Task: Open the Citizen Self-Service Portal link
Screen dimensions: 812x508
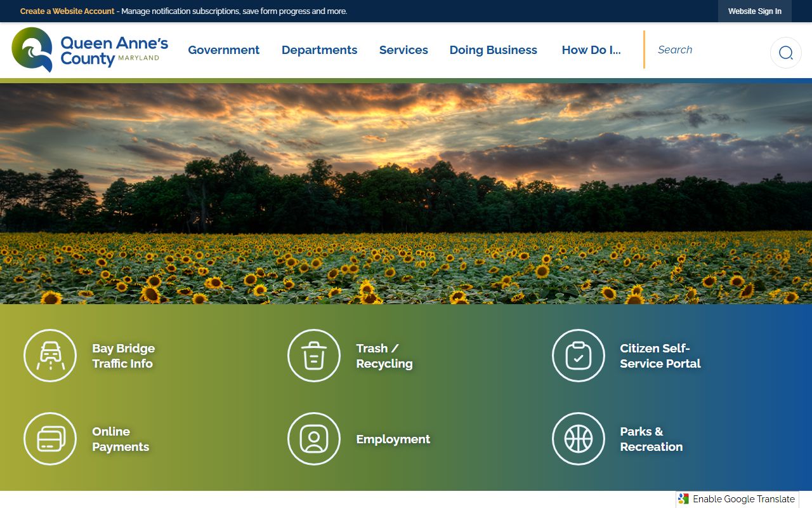Action: click(x=660, y=356)
